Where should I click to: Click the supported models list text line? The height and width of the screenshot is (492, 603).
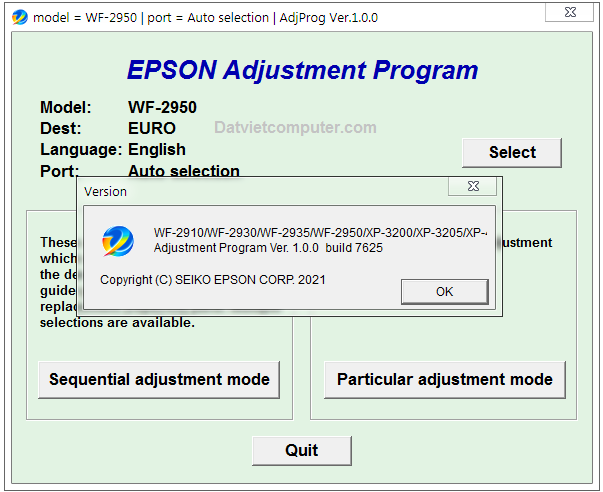(320, 232)
